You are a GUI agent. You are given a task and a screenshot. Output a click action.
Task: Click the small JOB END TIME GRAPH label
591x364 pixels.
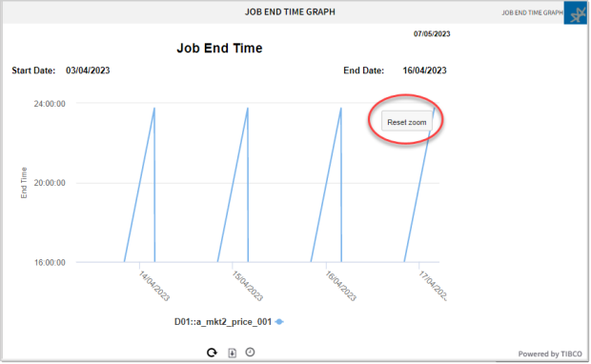click(532, 12)
